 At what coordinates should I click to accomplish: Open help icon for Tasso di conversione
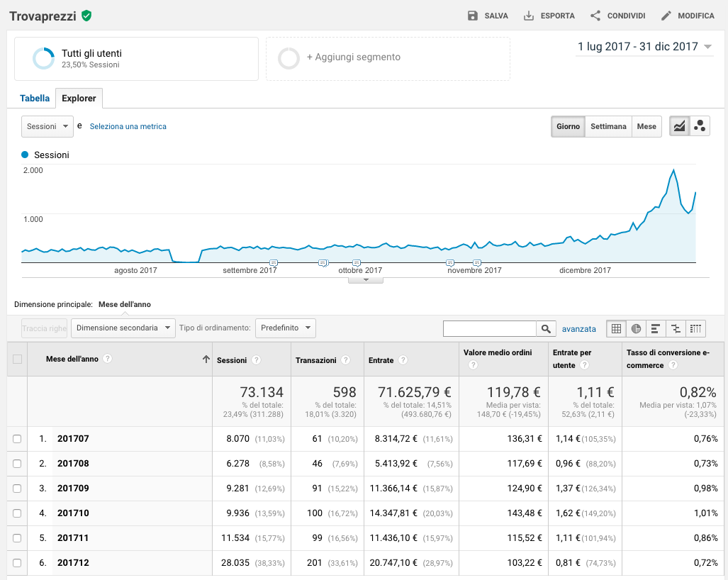click(x=673, y=365)
